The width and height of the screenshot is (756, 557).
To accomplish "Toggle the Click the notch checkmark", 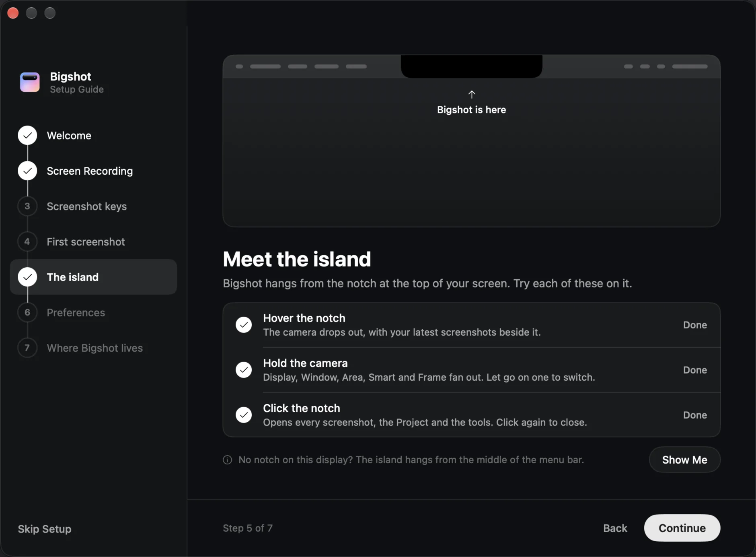I will click(x=244, y=415).
